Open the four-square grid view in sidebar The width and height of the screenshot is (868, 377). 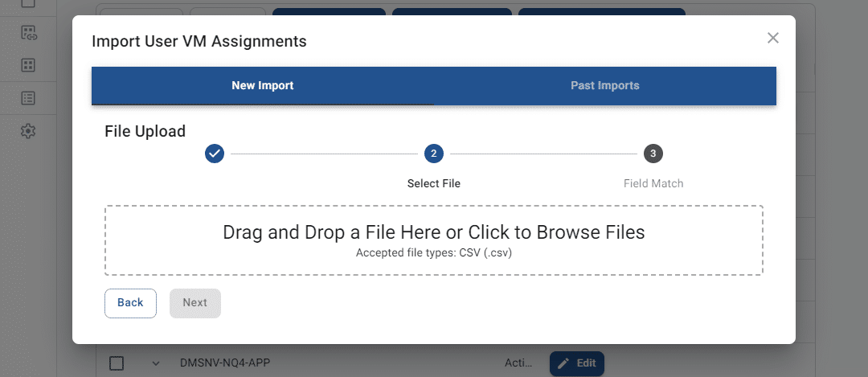coord(28,65)
